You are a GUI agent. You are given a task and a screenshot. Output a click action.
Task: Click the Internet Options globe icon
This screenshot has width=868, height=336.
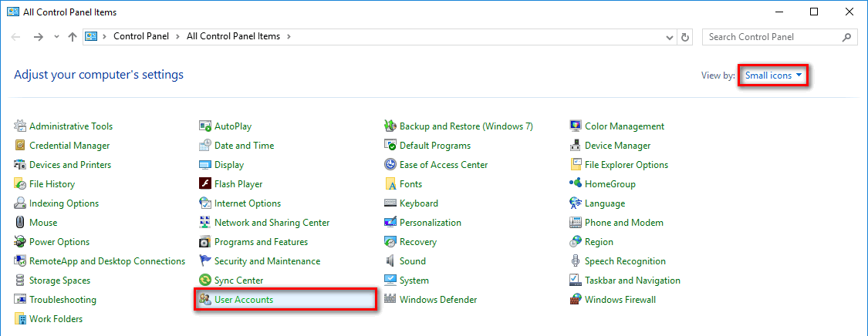(205, 203)
